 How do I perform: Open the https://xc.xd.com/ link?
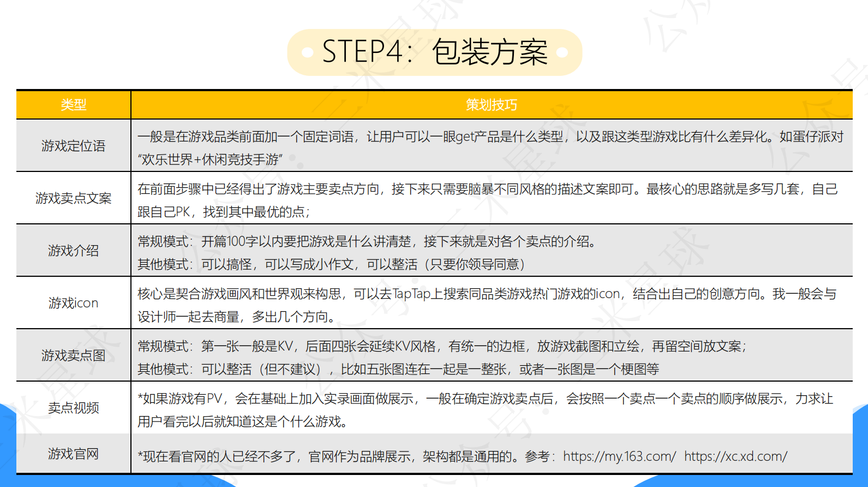click(735, 456)
